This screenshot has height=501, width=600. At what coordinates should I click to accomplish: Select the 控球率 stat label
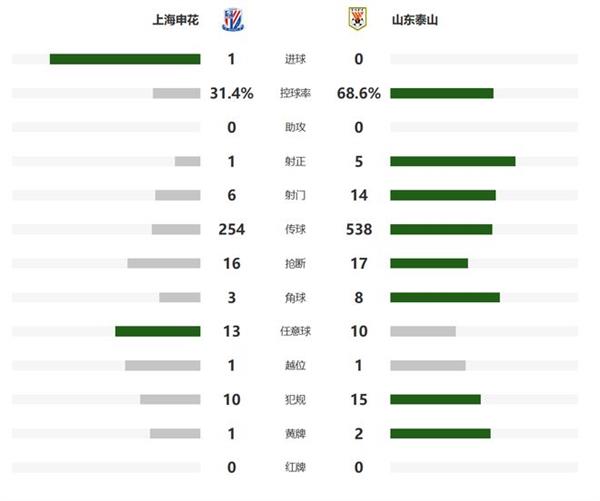point(295,93)
